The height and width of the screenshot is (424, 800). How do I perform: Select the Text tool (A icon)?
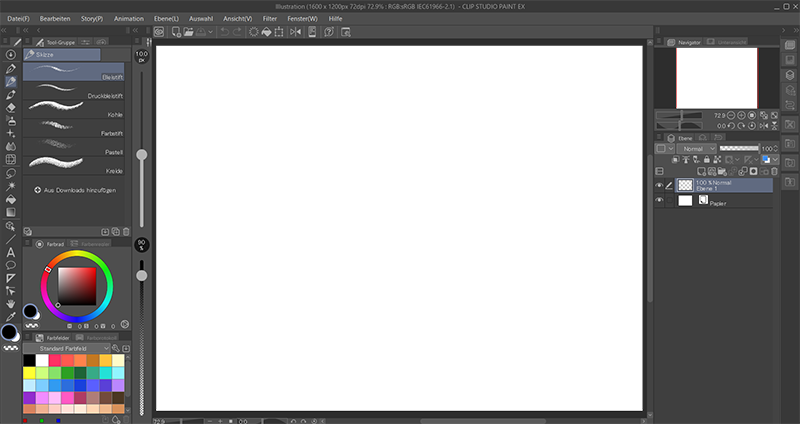click(11, 253)
